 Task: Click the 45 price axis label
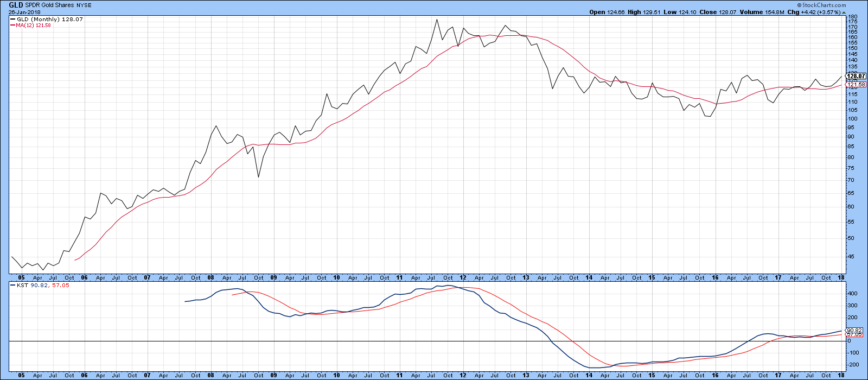tap(850, 257)
